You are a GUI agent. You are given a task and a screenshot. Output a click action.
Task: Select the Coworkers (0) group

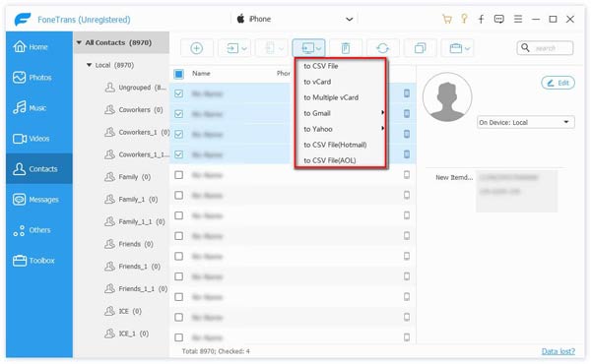coord(133,109)
